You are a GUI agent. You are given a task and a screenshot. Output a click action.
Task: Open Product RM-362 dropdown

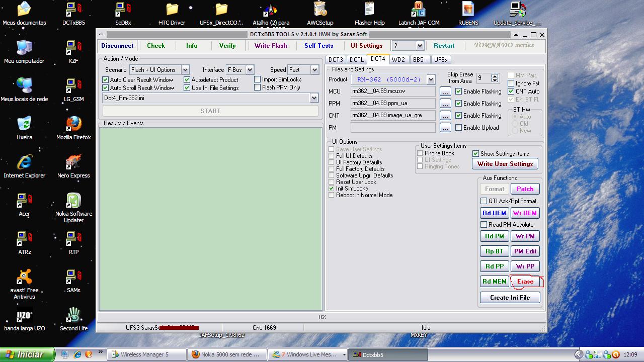(x=431, y=79)
